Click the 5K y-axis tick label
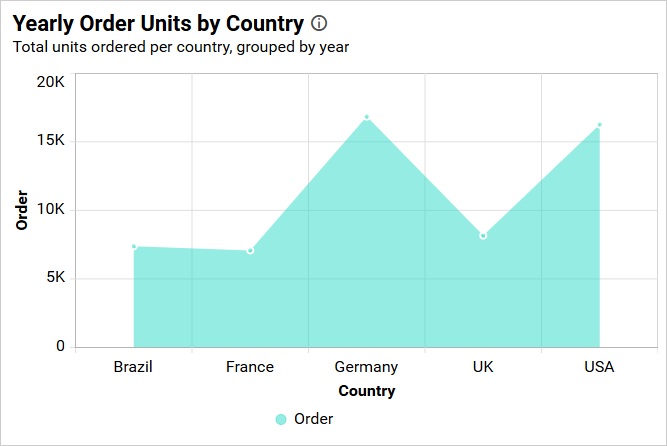667x446 pixels. click(54, 278)
